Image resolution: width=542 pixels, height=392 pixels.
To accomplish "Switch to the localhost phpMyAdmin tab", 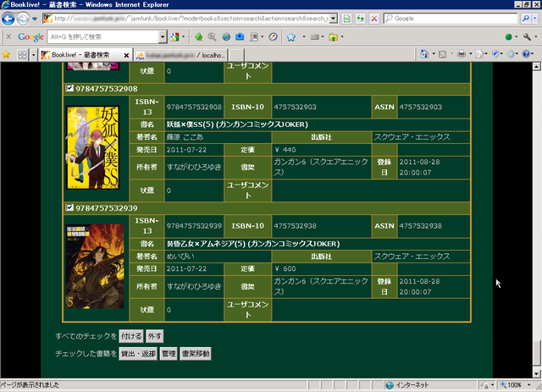I will 180,55.
